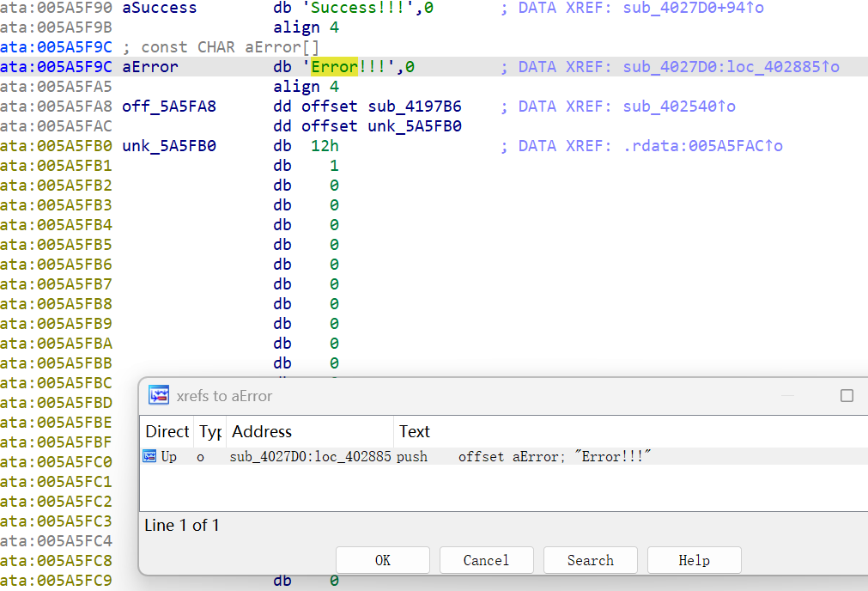This screenshot has width=868, height=591.
Task: Sort xrefs by the Direction column header
Action: pyautogui.click(x=167, y=431)
